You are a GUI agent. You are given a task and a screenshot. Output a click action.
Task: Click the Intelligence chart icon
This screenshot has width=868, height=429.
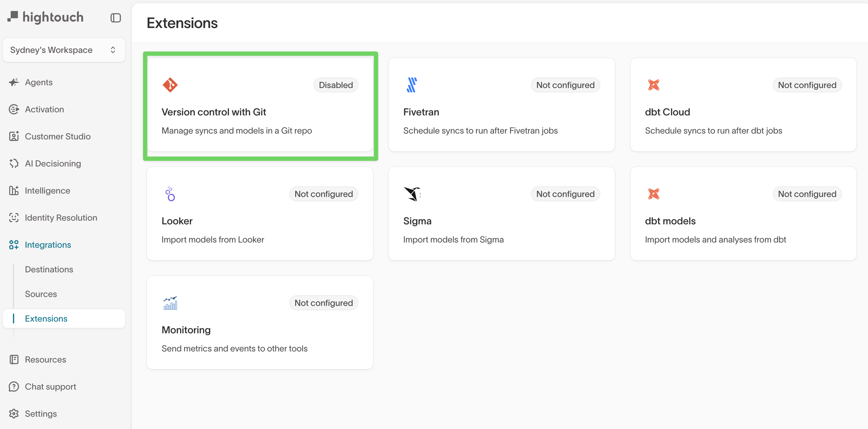pyautogui.click(x=14, y=190)
